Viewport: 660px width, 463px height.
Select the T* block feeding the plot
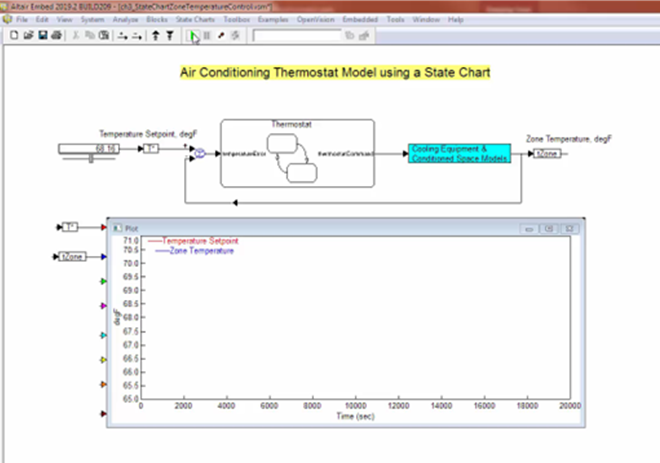click(70, 227)
